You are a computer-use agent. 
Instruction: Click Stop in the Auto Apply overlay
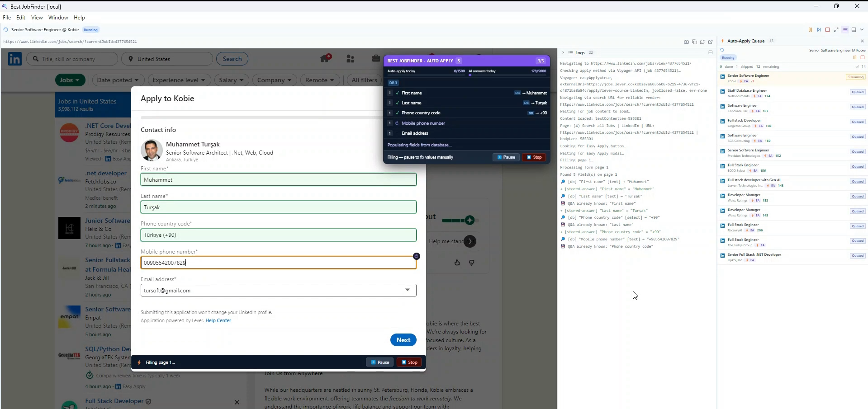click(534, 157)
